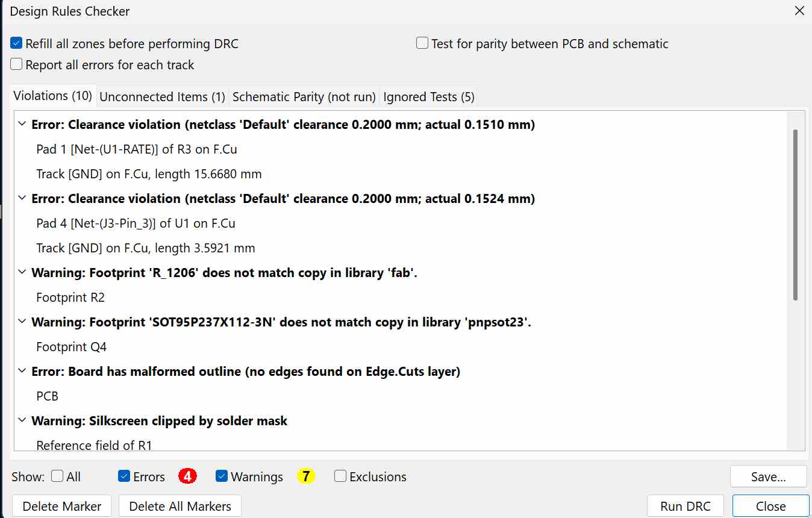Click the violations list vertical scrollbar
812x518 pixels.
[795, 214]
